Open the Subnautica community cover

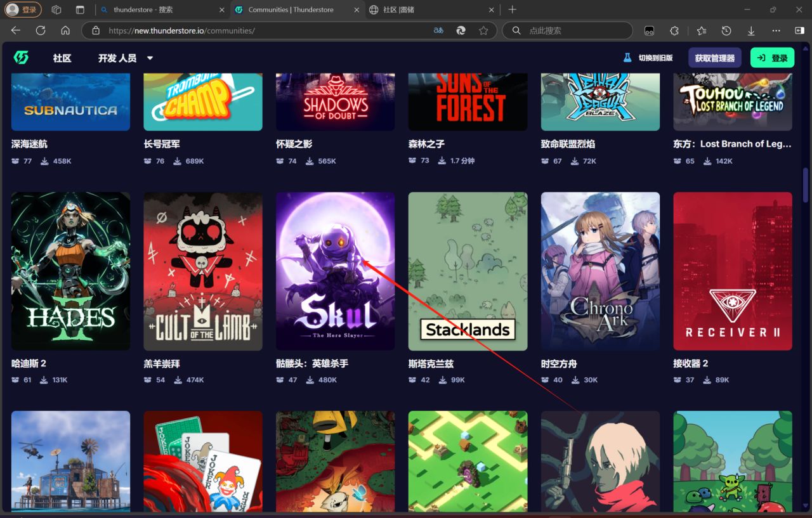pyautogui.click(x=70, y=102)
